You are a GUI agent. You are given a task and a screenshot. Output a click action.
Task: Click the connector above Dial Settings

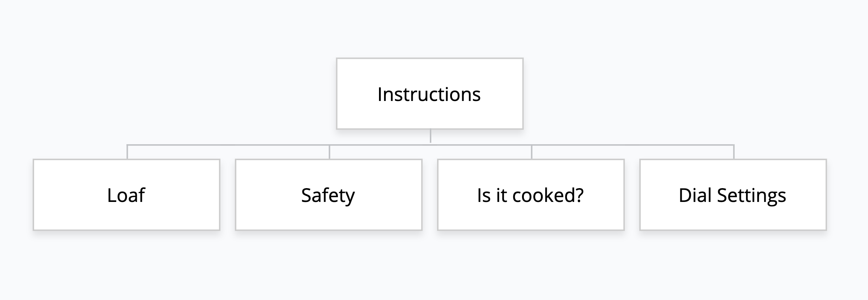(734, 152)
